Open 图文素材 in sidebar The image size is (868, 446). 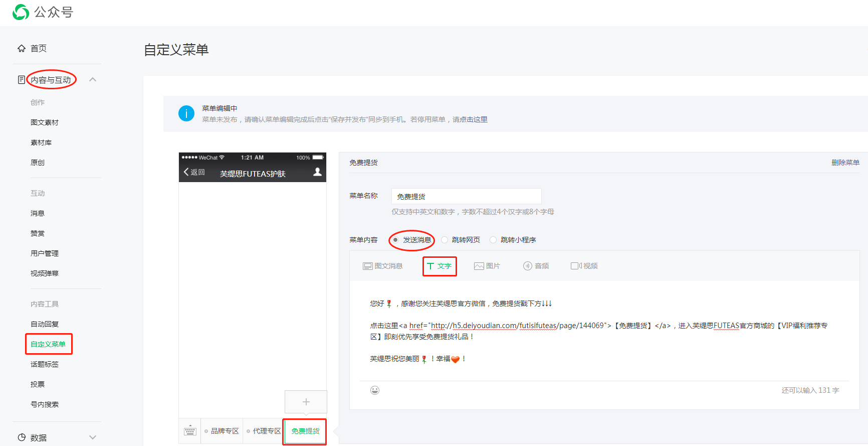tap(45, 122)
